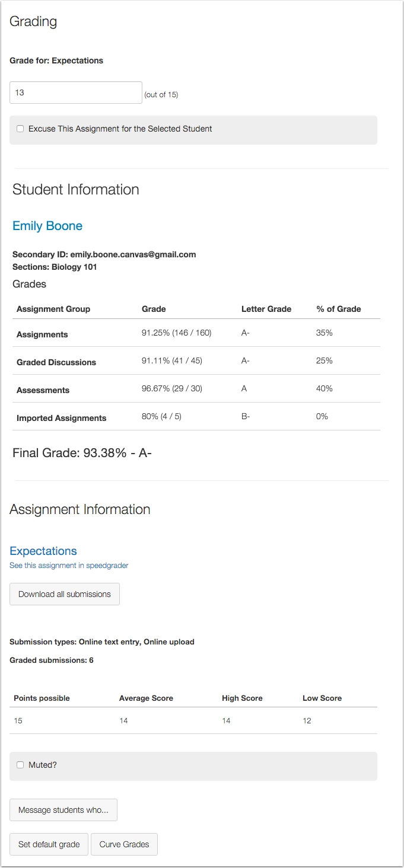Image resolution: width=404 pixels, height=868 pixels.
Task: Click the Curve Grades button
Action: click(x=124, y=844)
